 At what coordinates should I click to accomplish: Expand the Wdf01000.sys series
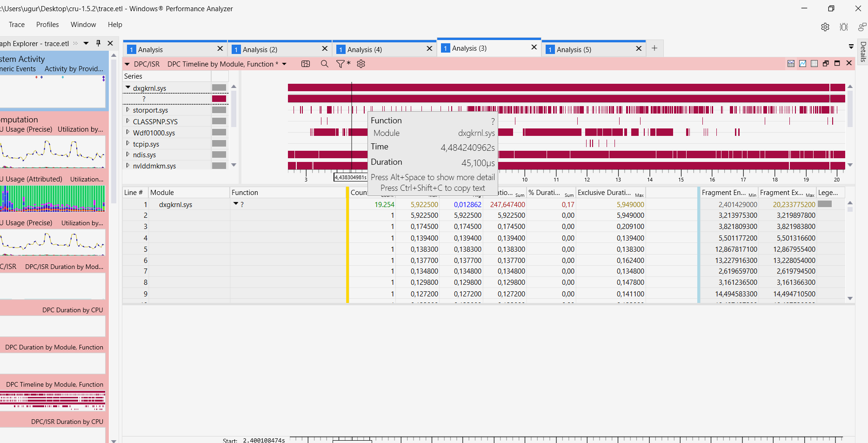128,132
